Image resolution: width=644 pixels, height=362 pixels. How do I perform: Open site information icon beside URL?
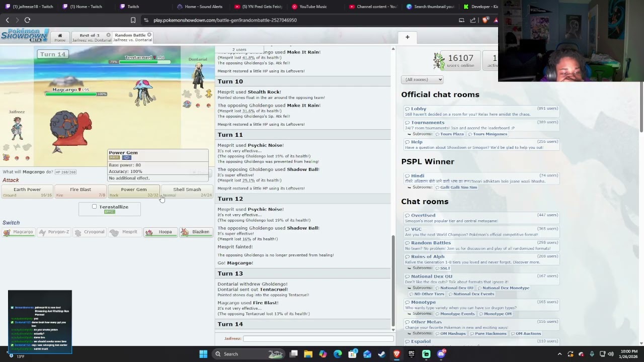tap(146, 20)
